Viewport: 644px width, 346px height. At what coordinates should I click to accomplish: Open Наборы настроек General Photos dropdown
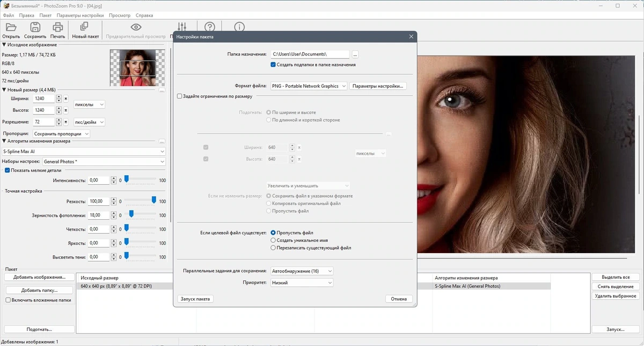coord(104,161)
